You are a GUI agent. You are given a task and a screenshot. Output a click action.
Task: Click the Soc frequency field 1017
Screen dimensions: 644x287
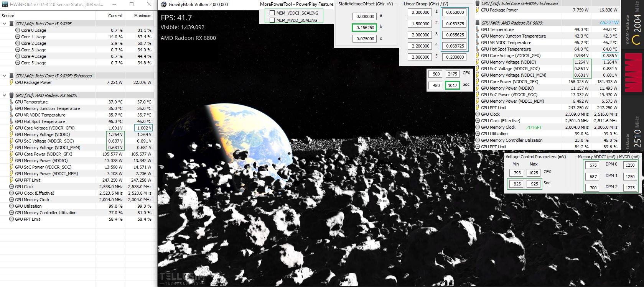(453, 85)
